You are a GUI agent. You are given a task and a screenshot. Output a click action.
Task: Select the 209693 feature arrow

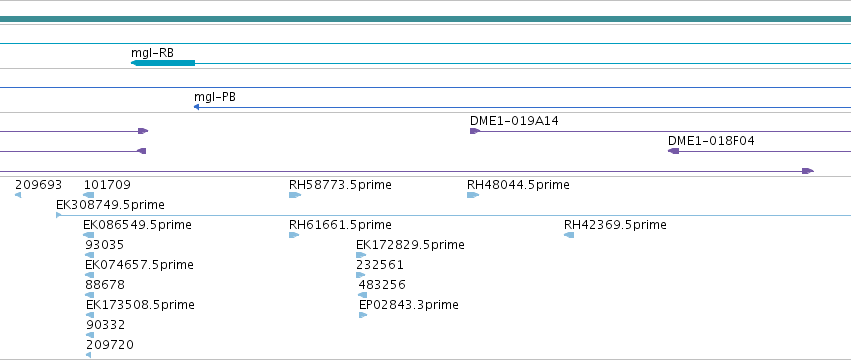tap(18, 195)
